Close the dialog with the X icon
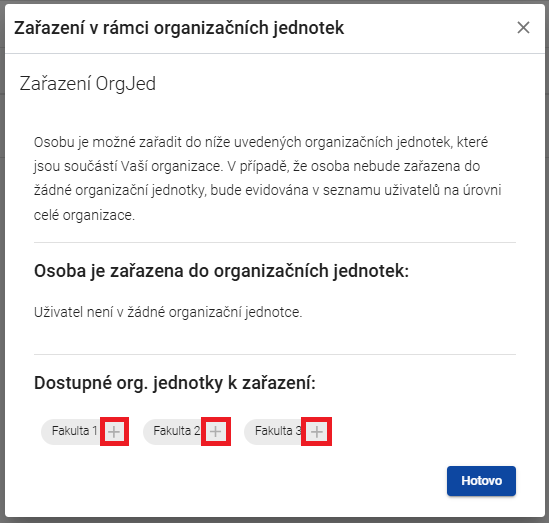 [523, 28]
